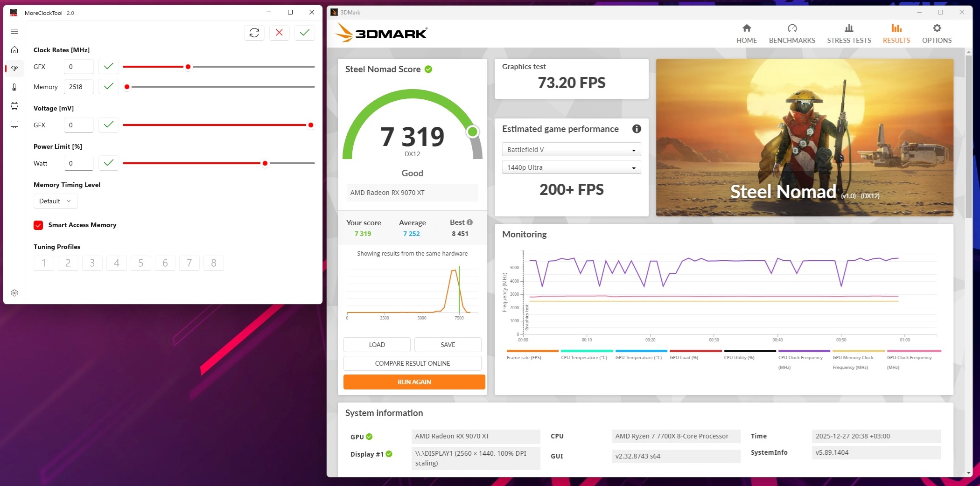This screenshot has width=980, height=486.
Task: Click the GFX clock rate input field
Action: click(79, 67)
